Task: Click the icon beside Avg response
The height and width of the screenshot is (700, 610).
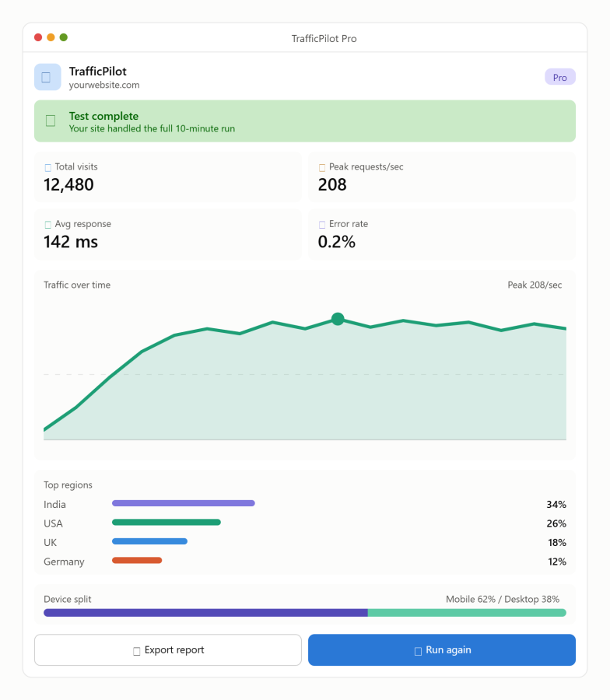Action: [x=47, y=225]
